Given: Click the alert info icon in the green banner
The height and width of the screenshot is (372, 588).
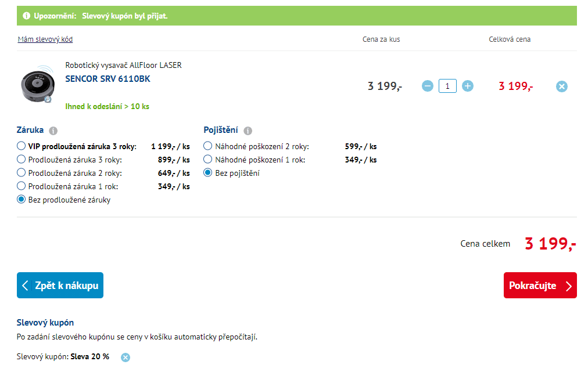Looking at the screenshot, I should coord(26,16).
